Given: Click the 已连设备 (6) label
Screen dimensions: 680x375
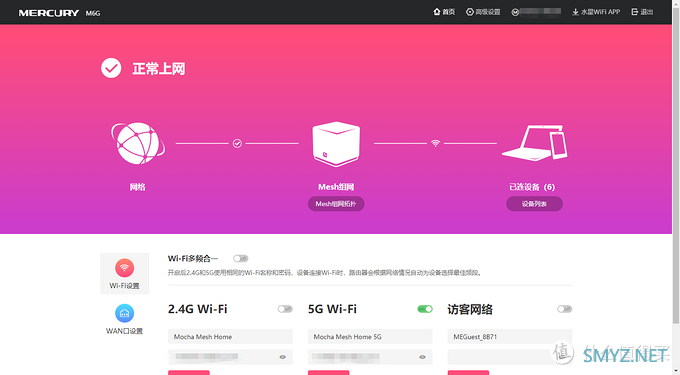Looking at the screenshot, I should click(x=532, y=187).
